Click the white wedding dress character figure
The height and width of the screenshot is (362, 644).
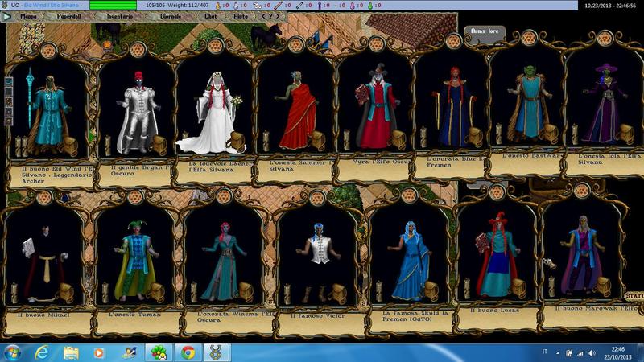point(213,113)
